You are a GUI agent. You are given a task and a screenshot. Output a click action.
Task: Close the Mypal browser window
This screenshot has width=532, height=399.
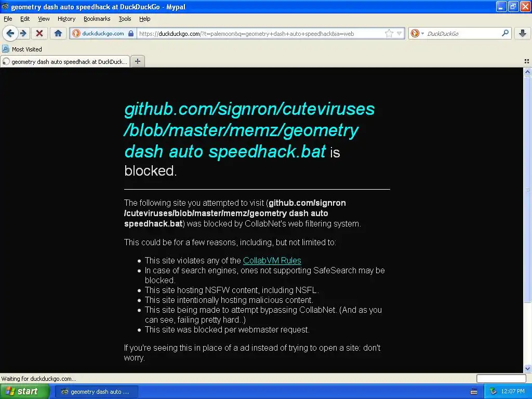[525, 6]
